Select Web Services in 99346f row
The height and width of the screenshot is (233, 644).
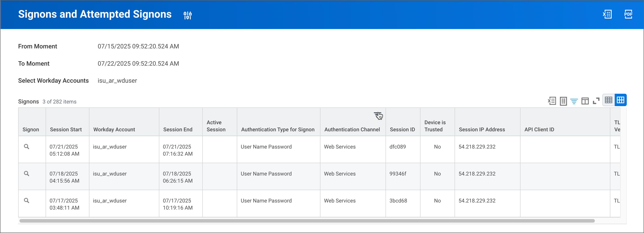click(339, 174)
